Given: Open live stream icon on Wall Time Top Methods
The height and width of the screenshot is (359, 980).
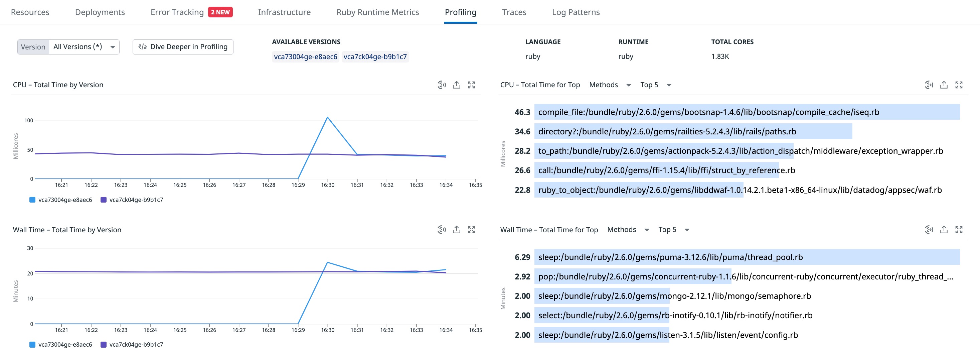Looking at the screenshot, I should coord(929,230).
